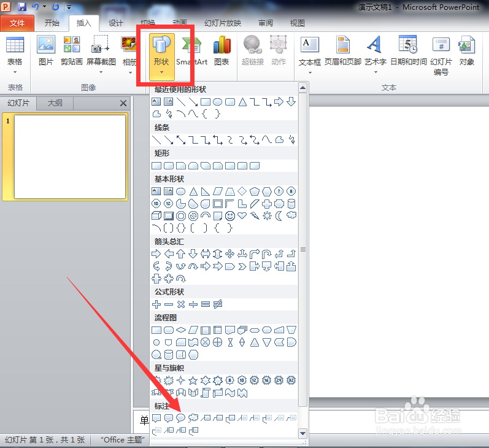Open the 视图 ribbon tab

coord(297,23)
